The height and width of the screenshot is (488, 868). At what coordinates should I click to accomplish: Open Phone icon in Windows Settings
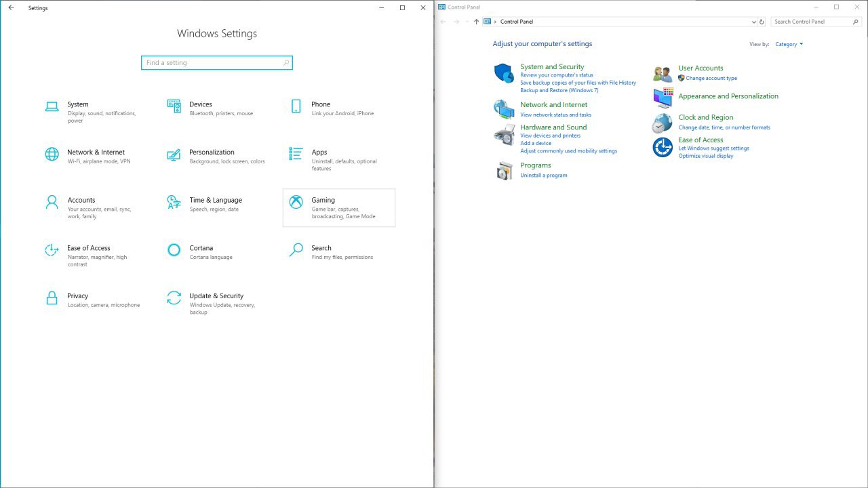(296, 106)
